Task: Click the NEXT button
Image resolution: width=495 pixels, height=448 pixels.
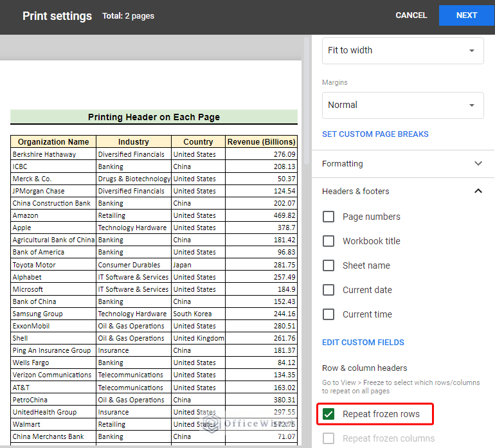Action: [466, 15]
